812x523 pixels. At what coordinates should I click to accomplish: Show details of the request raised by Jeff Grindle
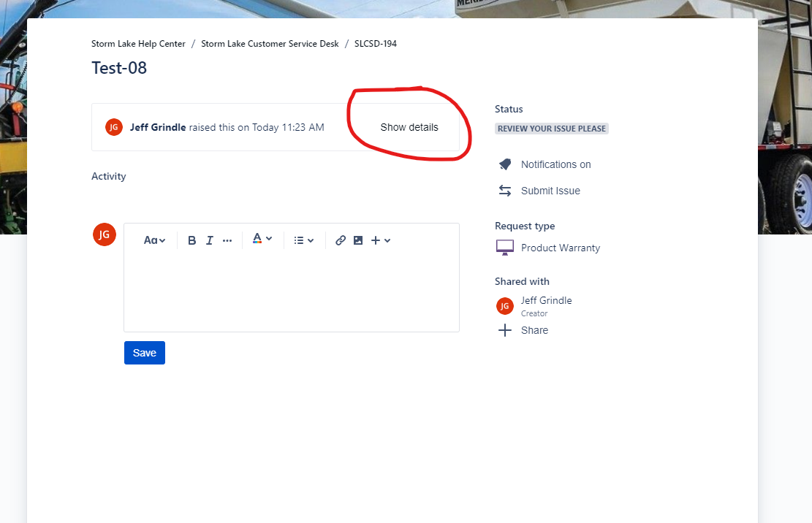tap(409, 126)
